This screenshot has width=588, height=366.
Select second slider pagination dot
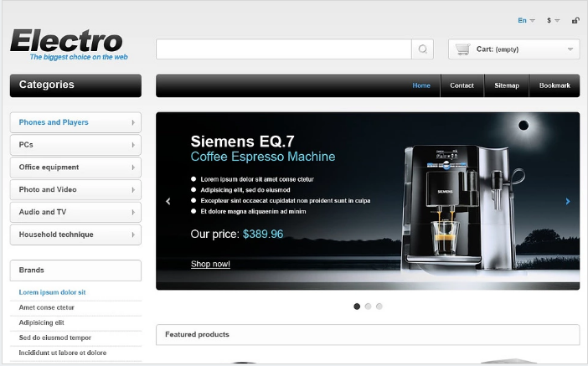point(368,307)
